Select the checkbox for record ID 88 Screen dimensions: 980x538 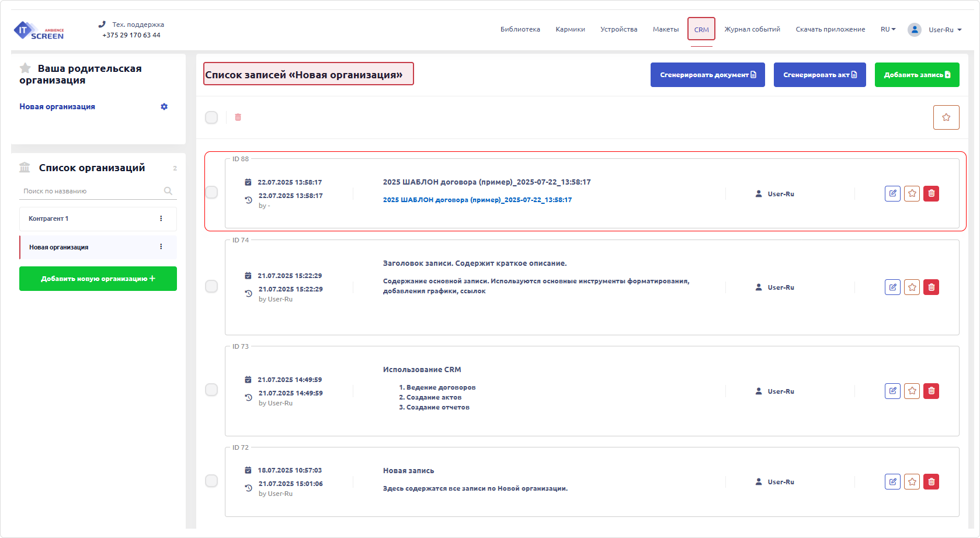tap(211, 193)
